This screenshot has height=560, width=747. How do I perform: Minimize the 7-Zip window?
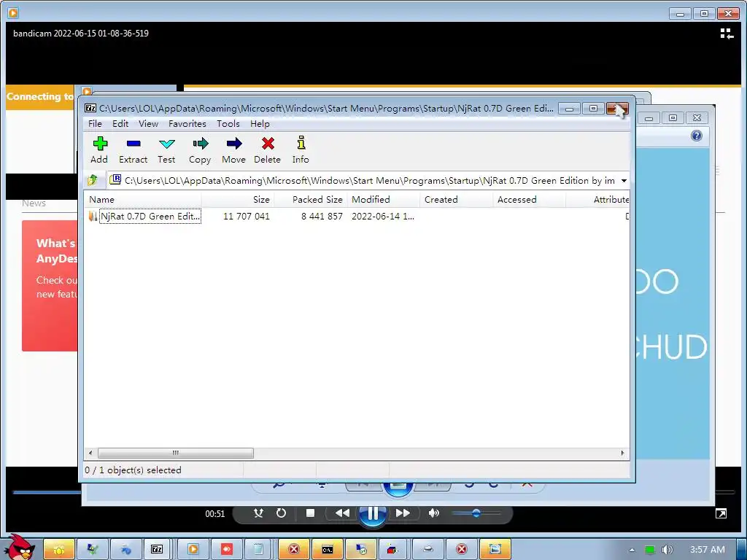[569, 109]
